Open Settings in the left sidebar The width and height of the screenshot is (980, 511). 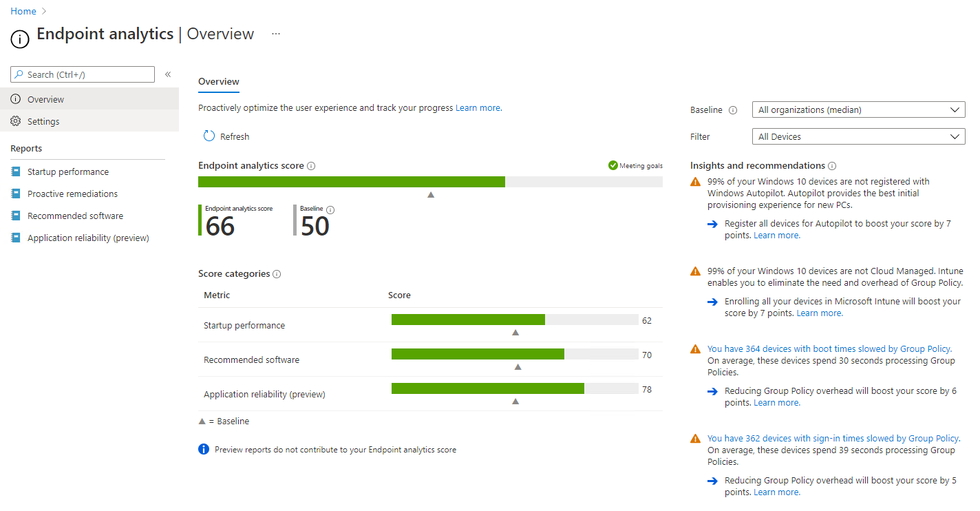pos(43,121)
